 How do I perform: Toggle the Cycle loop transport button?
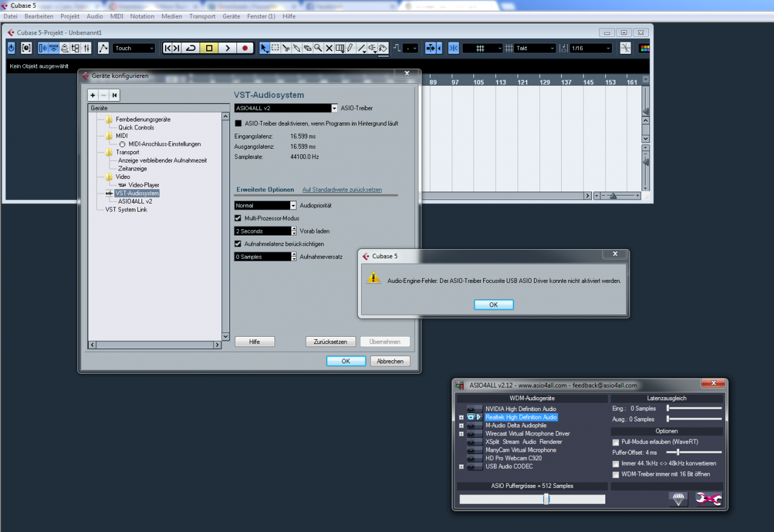pyautogui.click(x=190, y=48)
